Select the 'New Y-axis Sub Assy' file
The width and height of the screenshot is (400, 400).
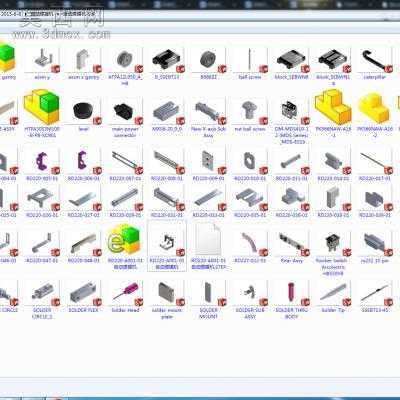tap(208, 111)
